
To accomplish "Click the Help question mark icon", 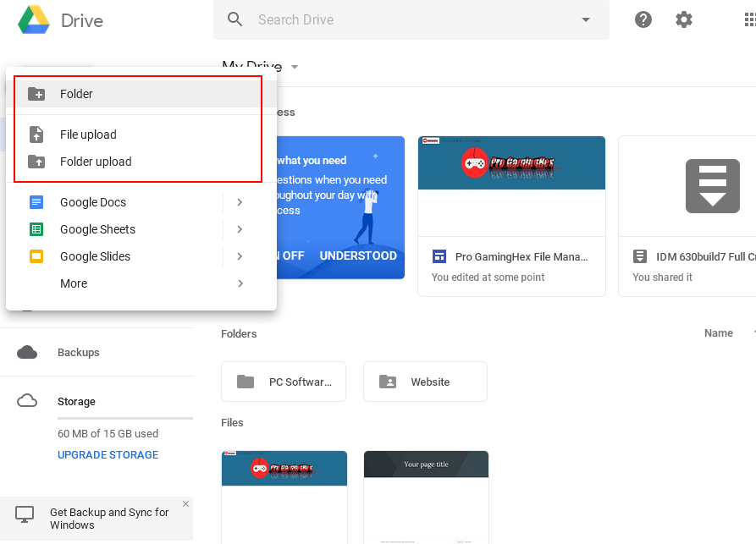I will coord(643,19).
